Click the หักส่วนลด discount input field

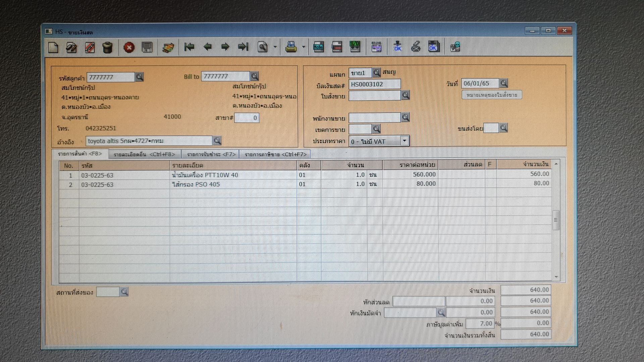[419, 301]
